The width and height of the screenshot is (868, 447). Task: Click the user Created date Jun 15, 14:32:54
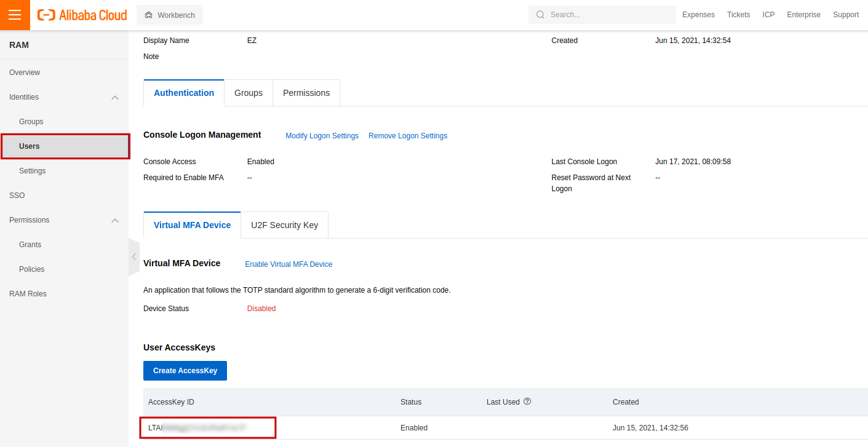693,41
